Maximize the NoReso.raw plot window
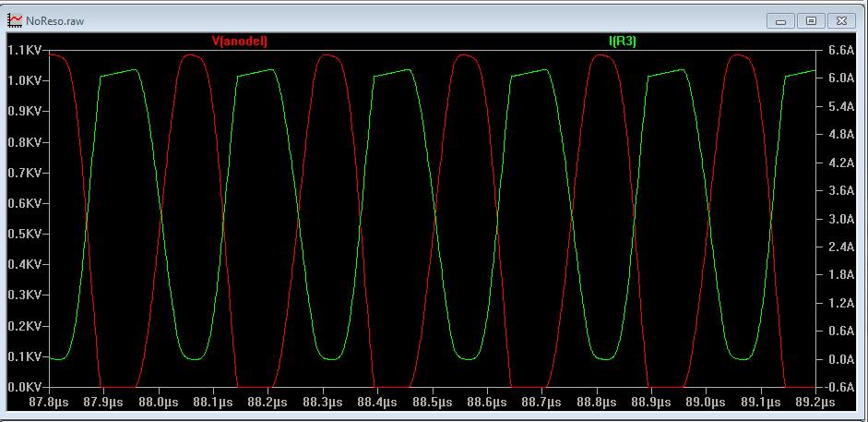Viewport: 868px width, 422px height. tap(811, 21)
